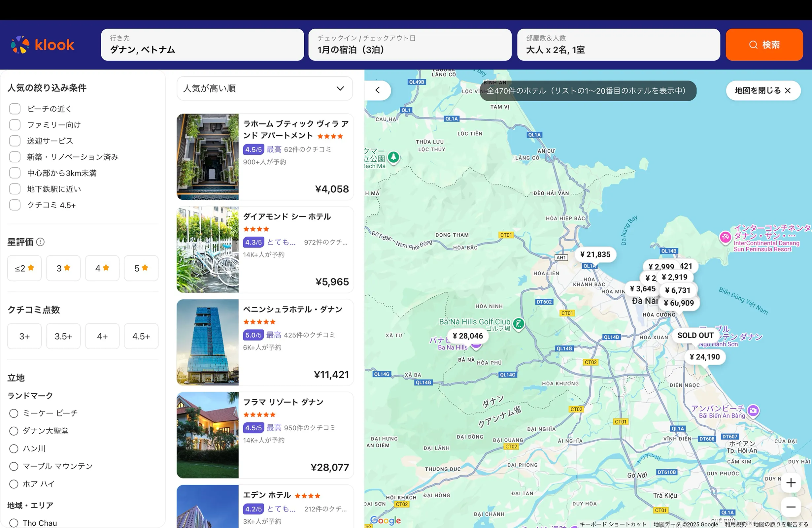Viewport: 812px width, 528px height.
Task: Click the ¥4,058 price of ラホーム
Action: pyautogui.click(x=332, y=189)
